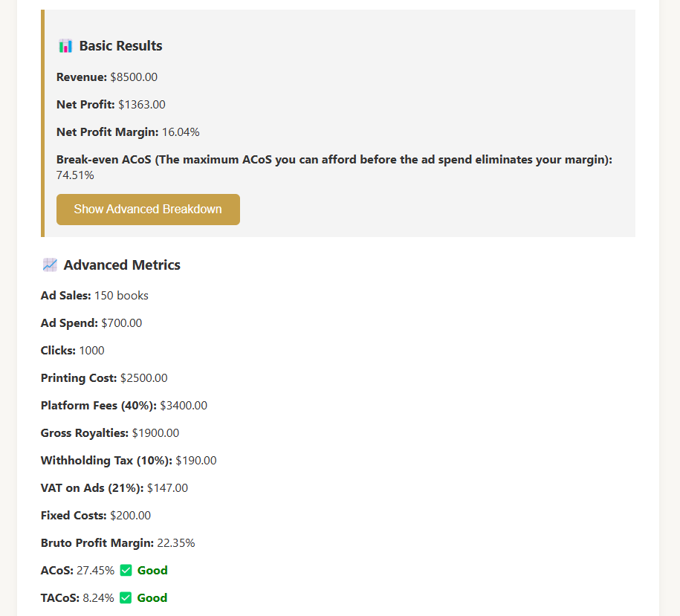Select the Ad Spend $700.00 amount
The image size is (680, 616).
click(121, 323)
